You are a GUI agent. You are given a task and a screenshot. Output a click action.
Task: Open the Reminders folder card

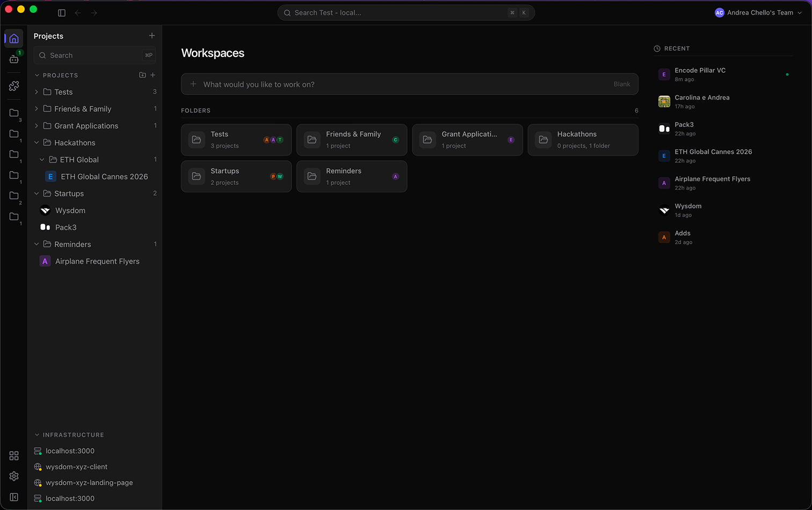(x=352, y=176)
